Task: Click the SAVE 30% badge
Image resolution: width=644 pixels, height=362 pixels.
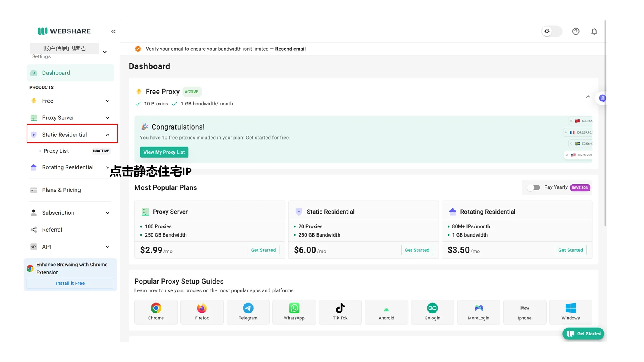Action: 580,187
